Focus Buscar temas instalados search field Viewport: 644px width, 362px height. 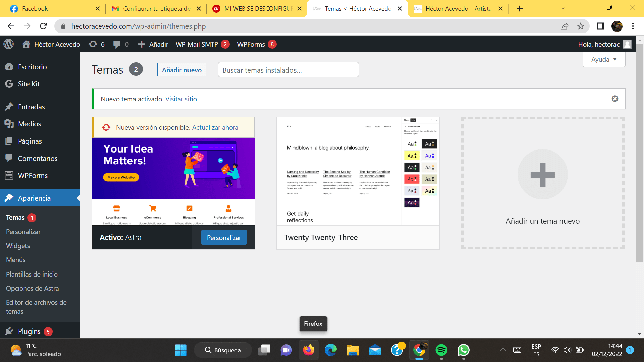(x=288, y=70)
